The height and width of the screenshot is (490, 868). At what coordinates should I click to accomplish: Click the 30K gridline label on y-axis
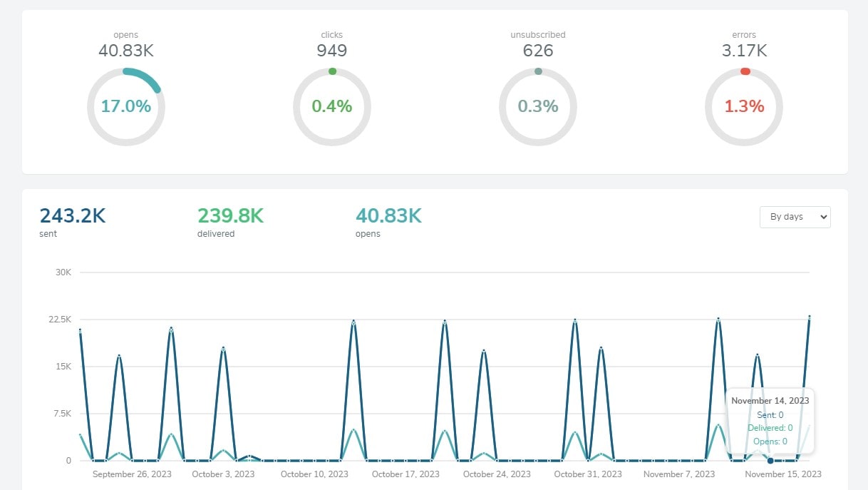(63, 272)
